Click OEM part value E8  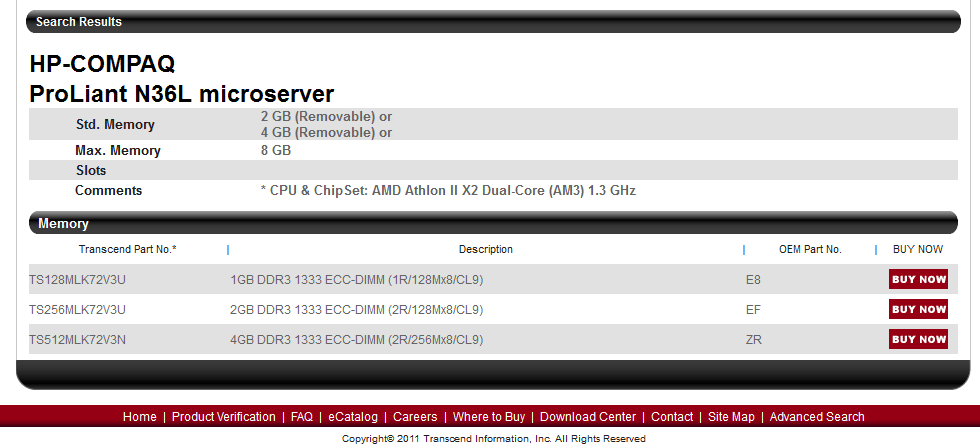[x=753, y=280]
